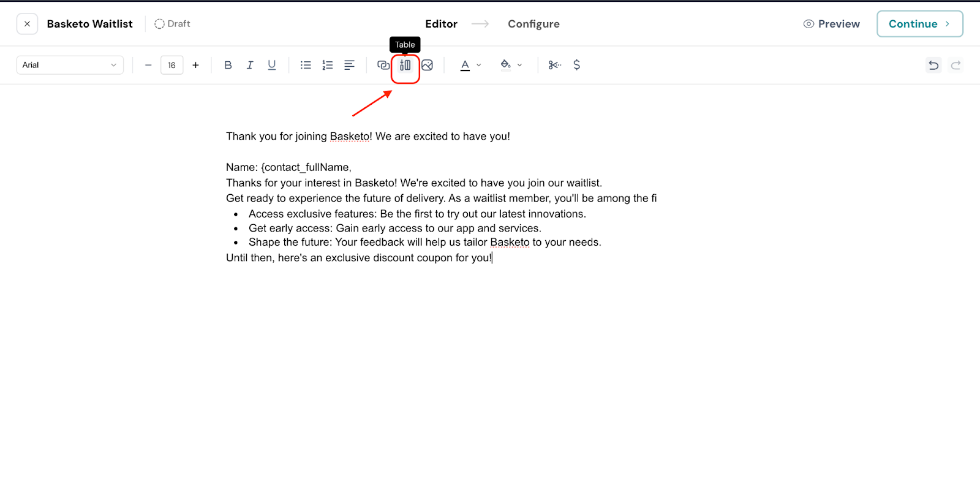Viewport: 980px width, 503px height.
Task: Click the scissors snippet icon
Action: point(554,65)
